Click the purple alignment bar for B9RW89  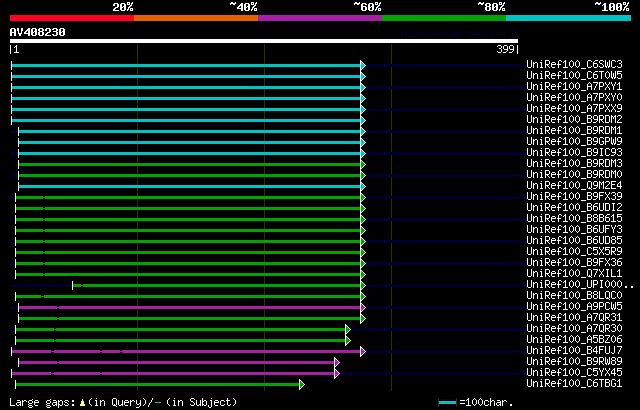click(177, 363)
